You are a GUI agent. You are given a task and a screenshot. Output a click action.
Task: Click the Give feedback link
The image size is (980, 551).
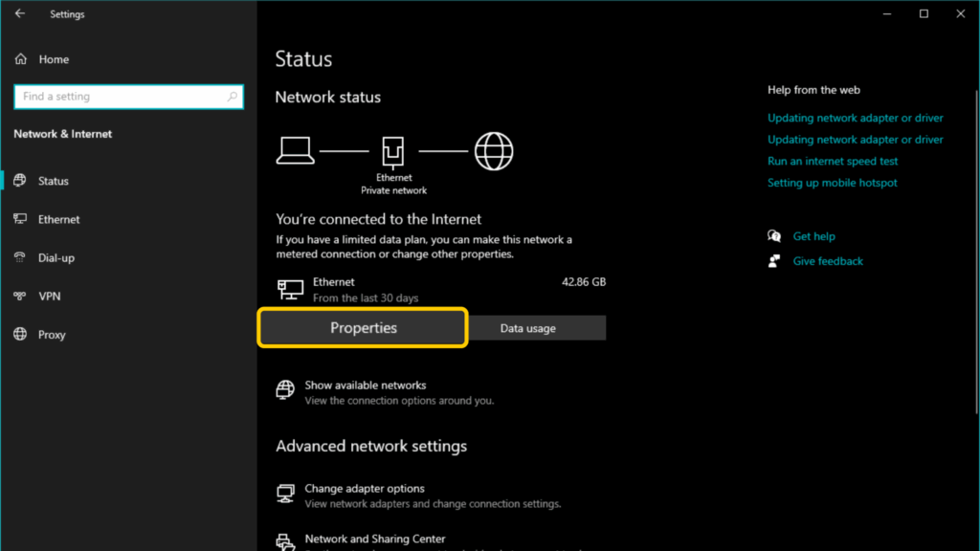[x=828, y=262]
